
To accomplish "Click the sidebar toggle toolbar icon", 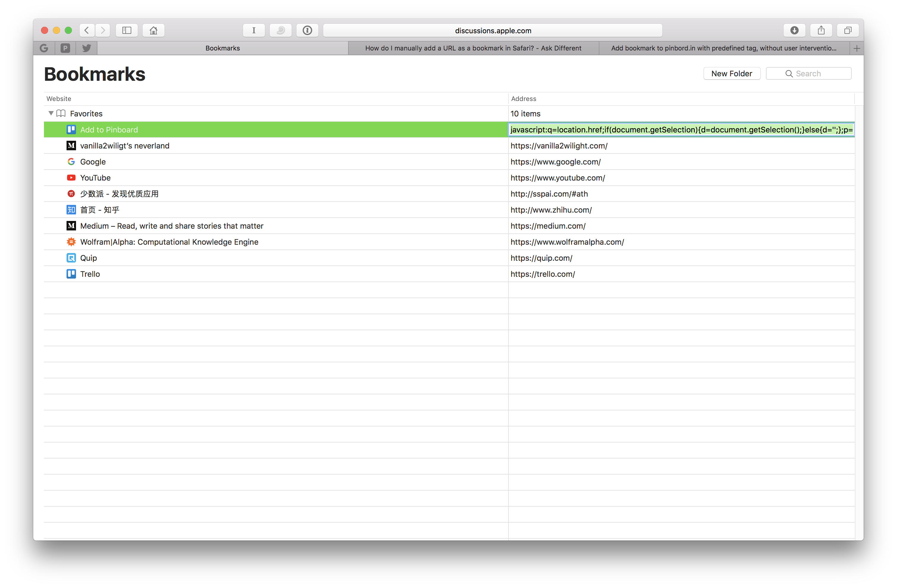I will [x=127, y=30].
